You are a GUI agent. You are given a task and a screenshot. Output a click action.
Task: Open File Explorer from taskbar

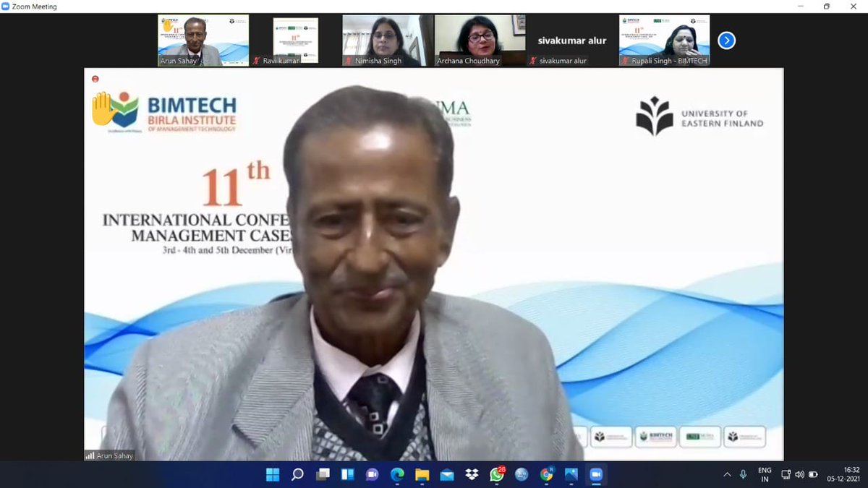[422, 475]
